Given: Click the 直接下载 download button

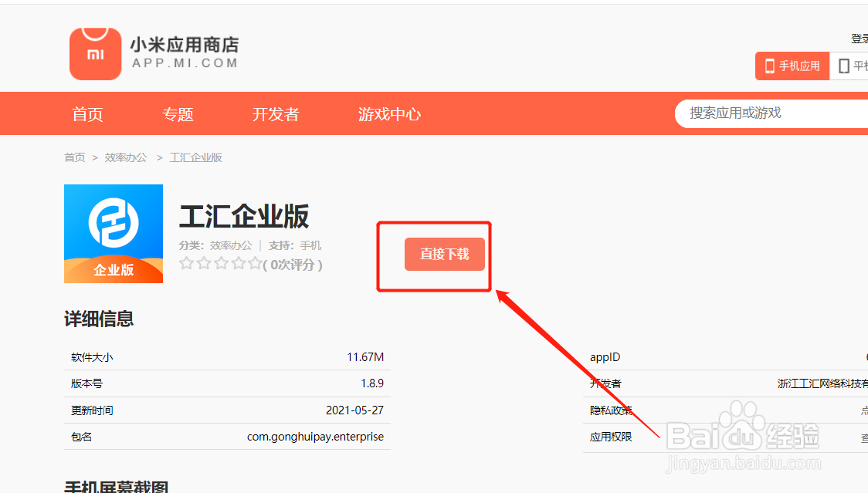Looking at the screenshot, I should [444, 253].
